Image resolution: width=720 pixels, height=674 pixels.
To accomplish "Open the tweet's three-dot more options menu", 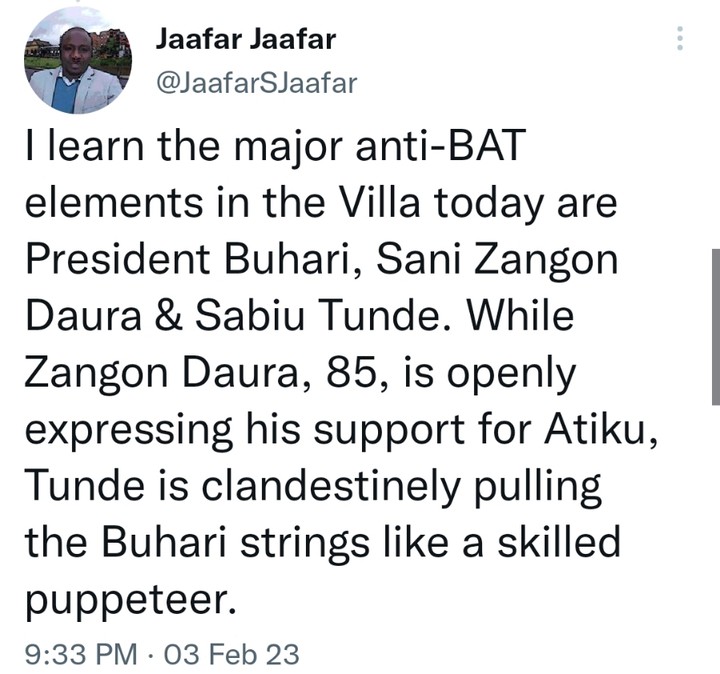I will pyautogui.click(x=680, y=39).
